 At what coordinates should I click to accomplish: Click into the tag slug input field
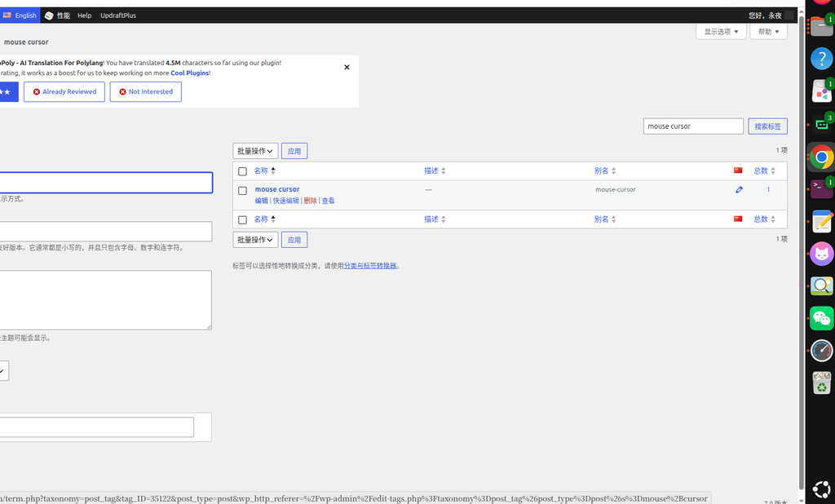tap(106, 232)
